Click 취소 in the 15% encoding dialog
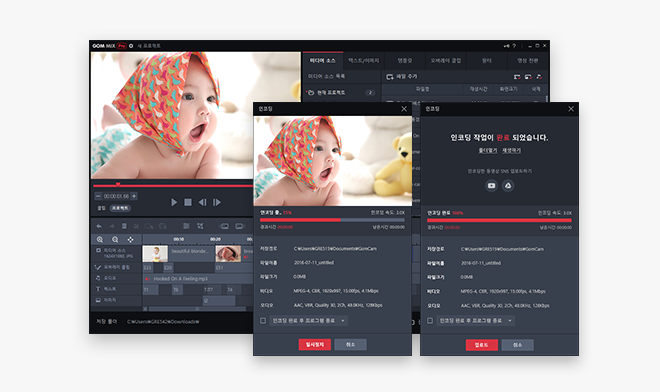The width and height of the screenshot is (660, 392). point(350,344)
